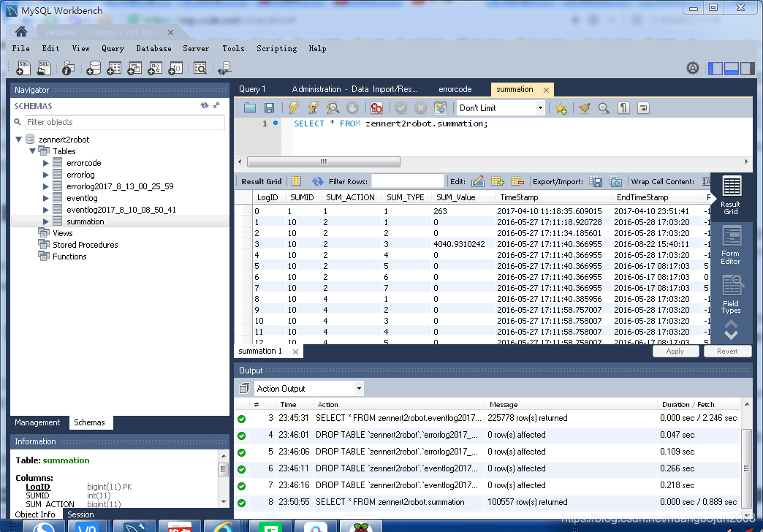Expand the summation table node

(x=46, y=221)
